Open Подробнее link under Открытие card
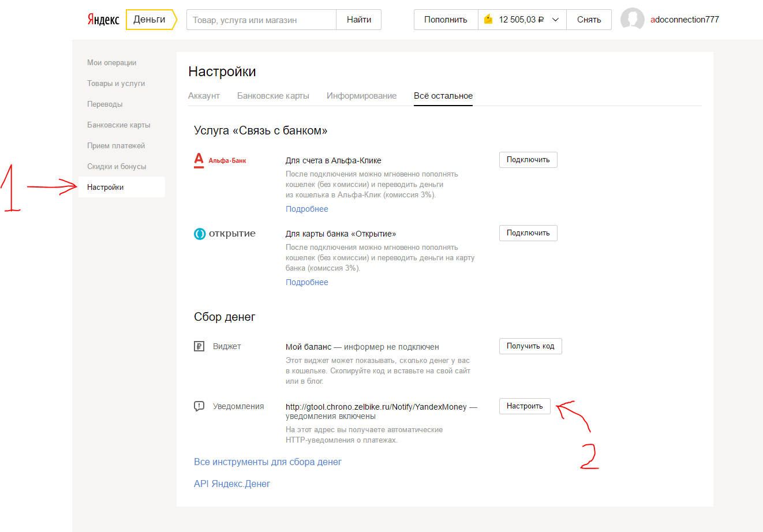This screenshot has width=763, height=532. (307, 282)
